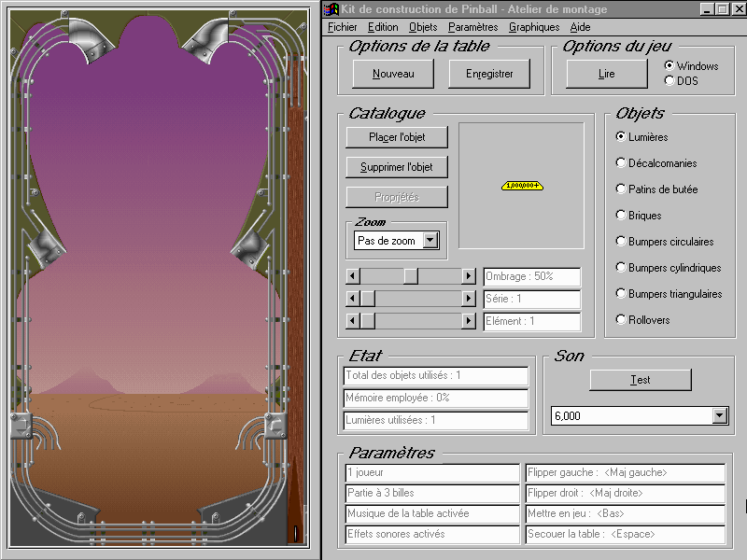Click right arrow of the Ombrage slider
Screen dimensions: 747x560
click(469, 276)
